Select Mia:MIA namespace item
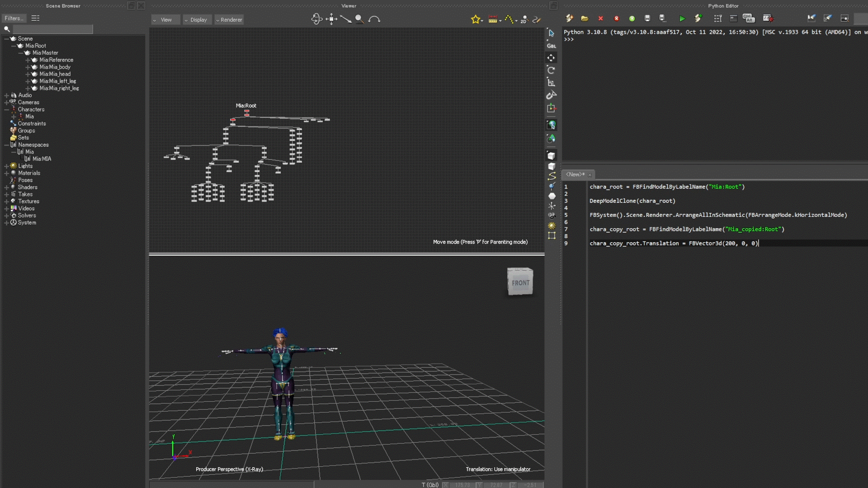Viewport: 868px width, 488px height. pyautogui.click(x=42, y=159)
